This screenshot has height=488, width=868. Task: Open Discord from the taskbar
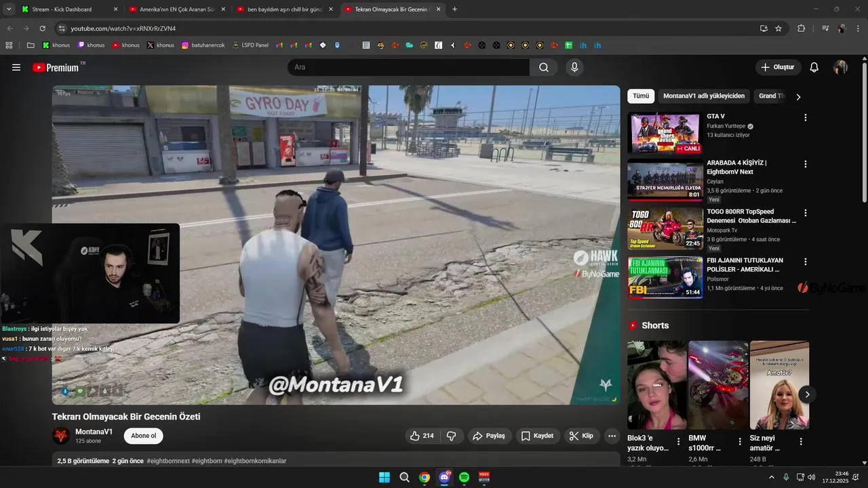[x=445, y=477]
